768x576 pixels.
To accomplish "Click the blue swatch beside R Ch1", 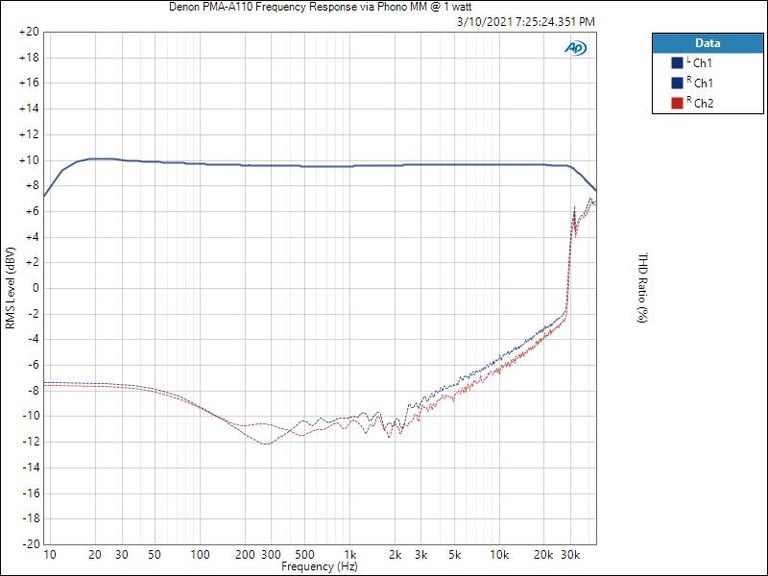I will pyautogui.click(x=677, y=82).
